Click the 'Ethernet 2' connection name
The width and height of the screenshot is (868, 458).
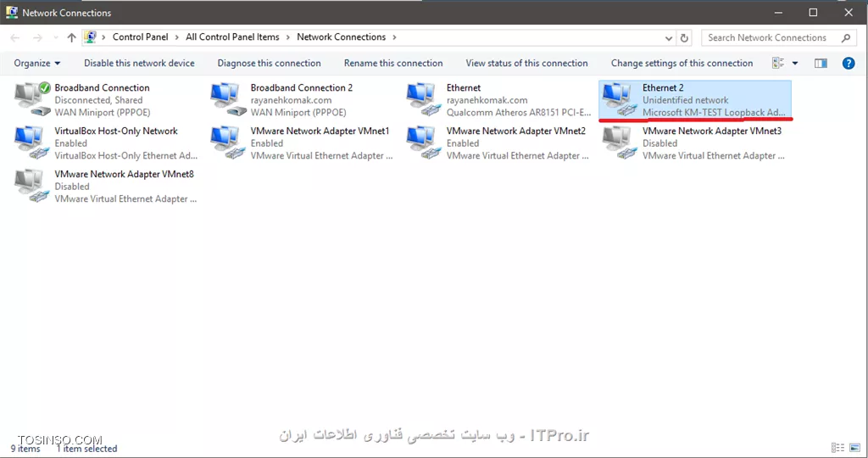(663, 87)
